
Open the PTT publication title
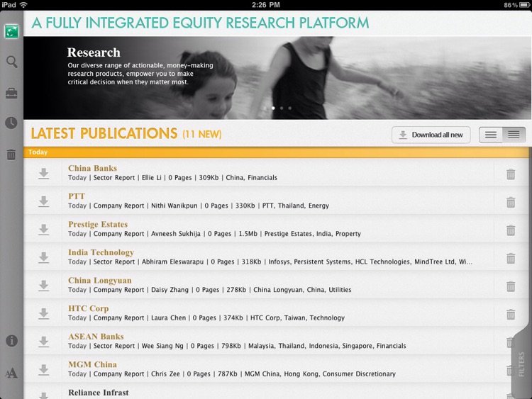pos(77,196)
